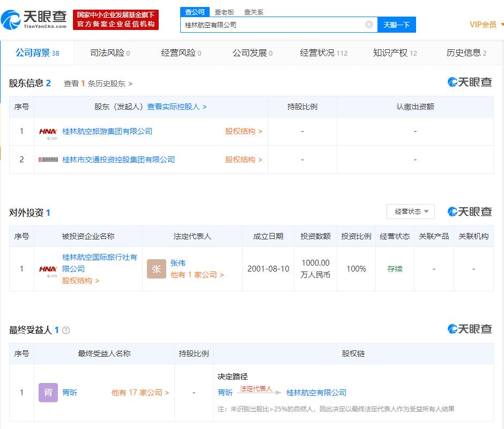This screenshot has height=429, width=504.
Task: Select the 查关系 search mode tab
Action: pos(254,12)
